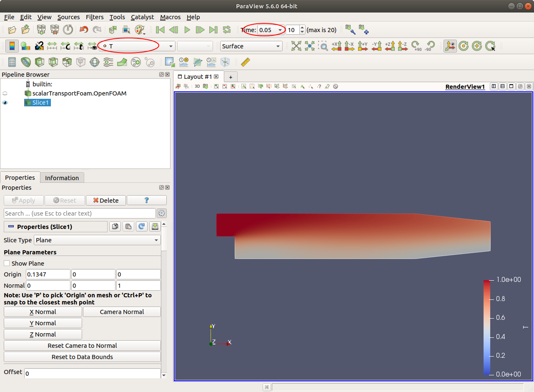Split RenderView1 horizontally
Image resolution: width=534 pixels, height=392 pixels.
click(x=494, y=86)
